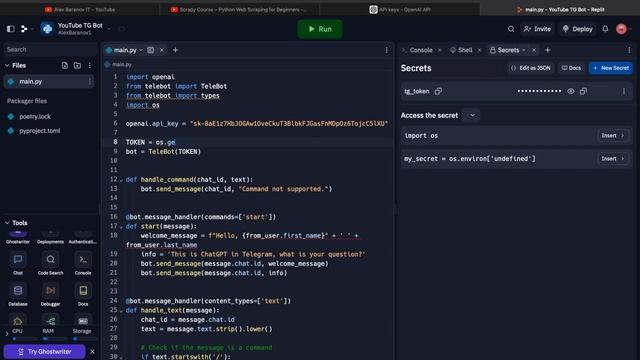The height and width of the screenshot is (360, 640).
Task: Insert the import os snippet
Action: (x=612, y=136)
